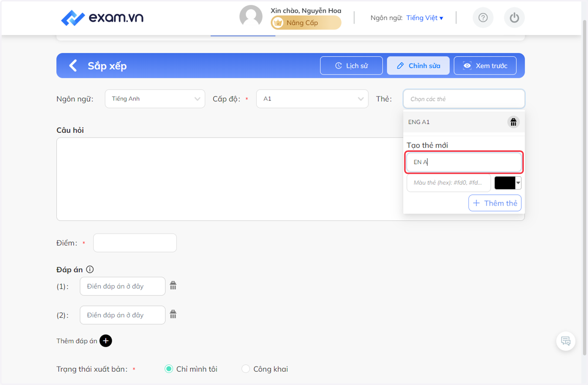Add an answer with the plus icon
This screenshot has height=385, width=588.
point(106,341)
